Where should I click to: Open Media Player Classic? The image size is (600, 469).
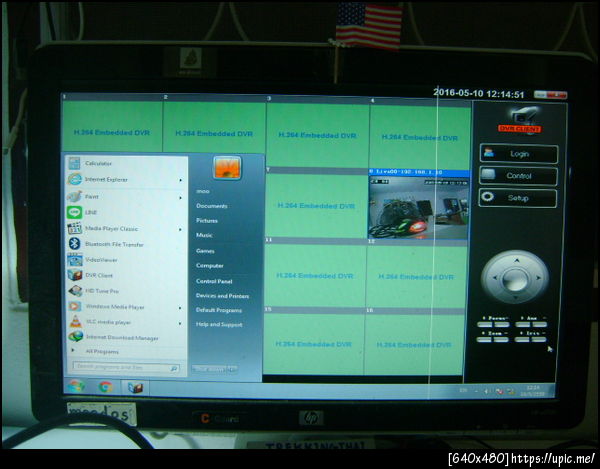click(x=126, y=229)
